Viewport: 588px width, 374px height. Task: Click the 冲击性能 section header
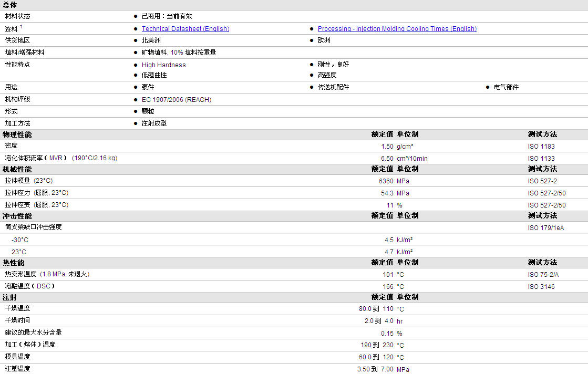pos(17,216)
